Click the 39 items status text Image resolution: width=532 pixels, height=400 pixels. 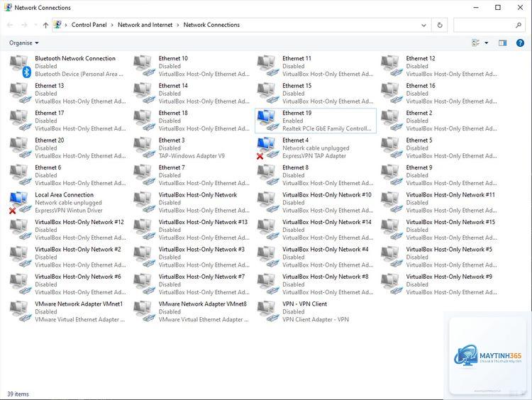[18, 394]
